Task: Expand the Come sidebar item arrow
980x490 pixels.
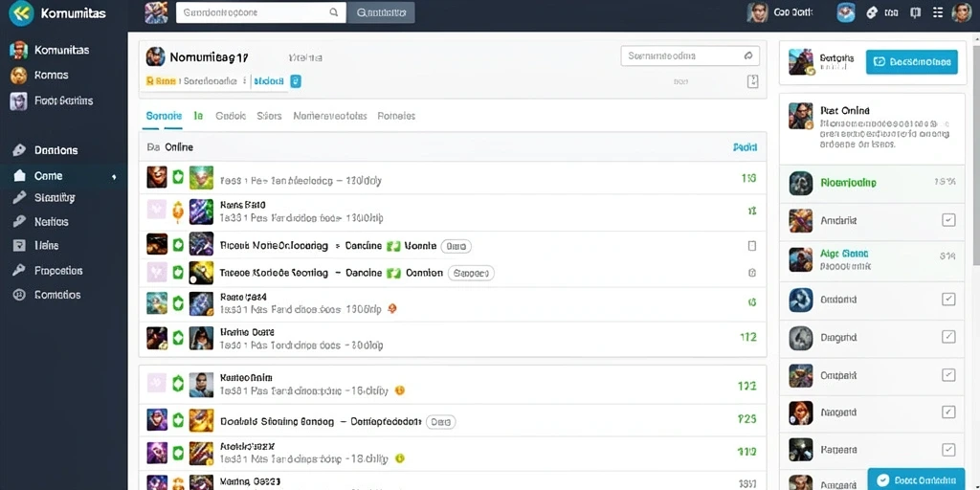Action: (x=114, y=177)
